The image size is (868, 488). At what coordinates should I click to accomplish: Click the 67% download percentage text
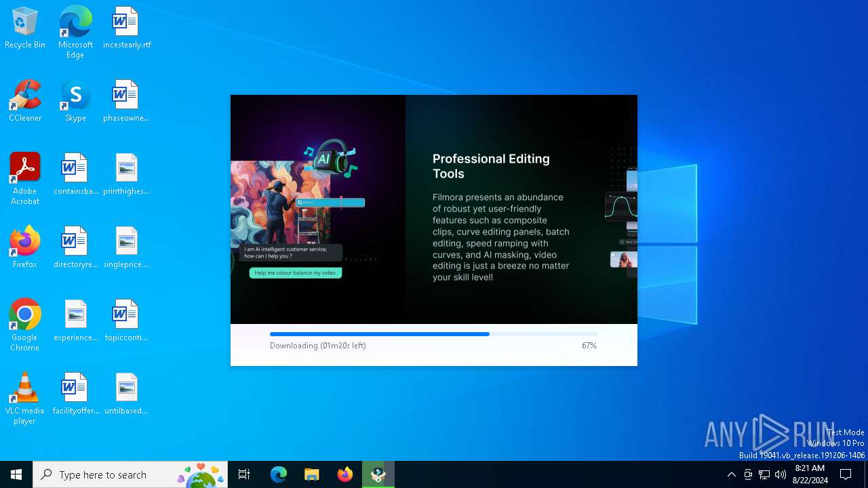pyautogui.click(x=589, y=346)
